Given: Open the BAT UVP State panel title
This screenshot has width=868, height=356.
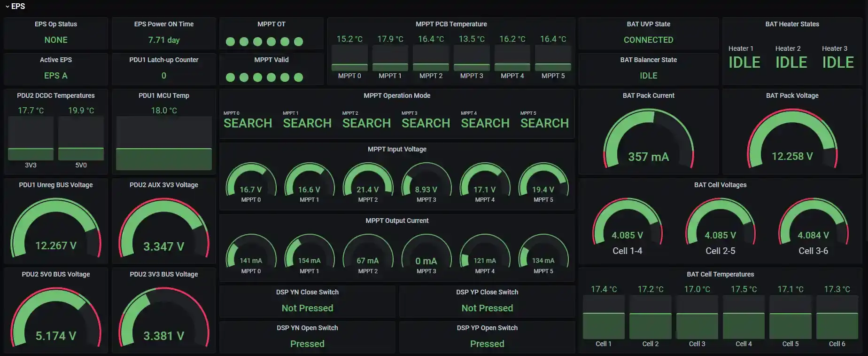Looking at the screenshot, I should [x=649, y=24].
